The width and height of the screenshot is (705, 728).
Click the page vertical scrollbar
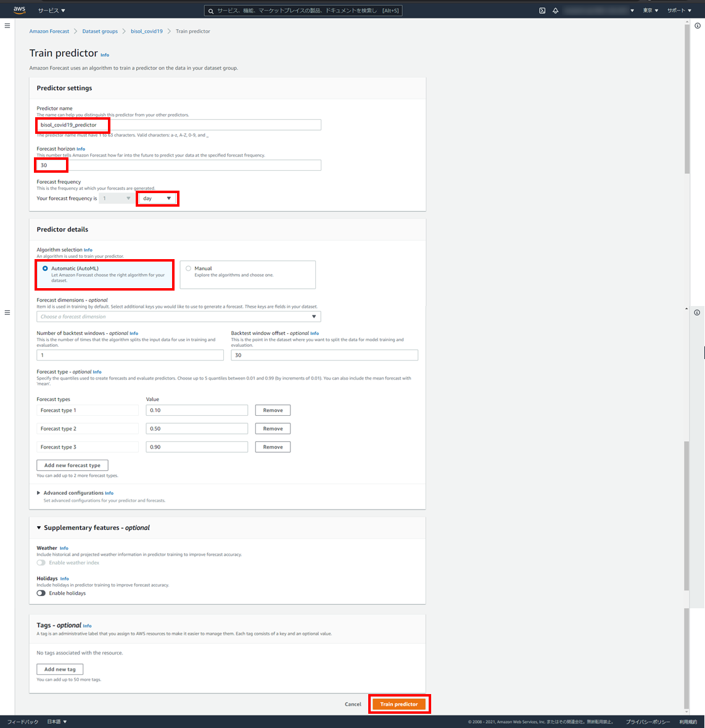click(x=687, y=99)
